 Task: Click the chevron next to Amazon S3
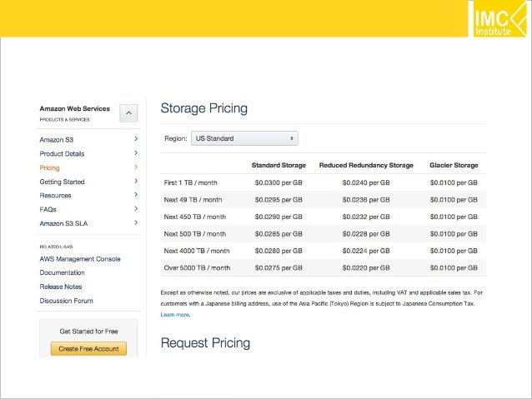pyautogui.click(x=136, y=138)
